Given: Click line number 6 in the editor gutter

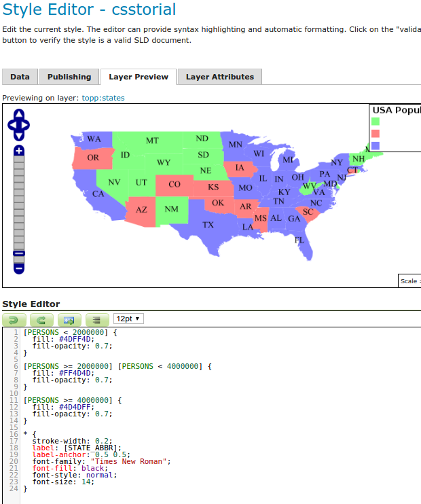Looking at the screenshot, I should [16, 366].
